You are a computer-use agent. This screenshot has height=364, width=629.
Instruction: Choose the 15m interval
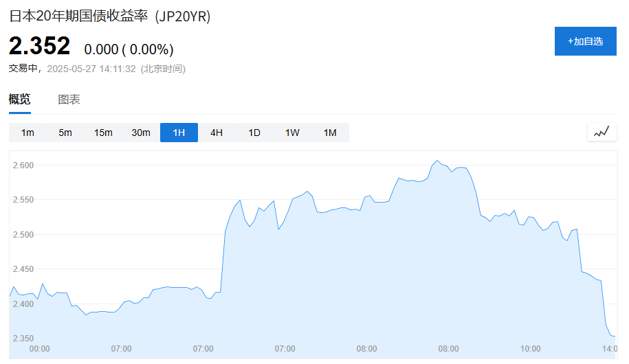(x=103, y=133)
